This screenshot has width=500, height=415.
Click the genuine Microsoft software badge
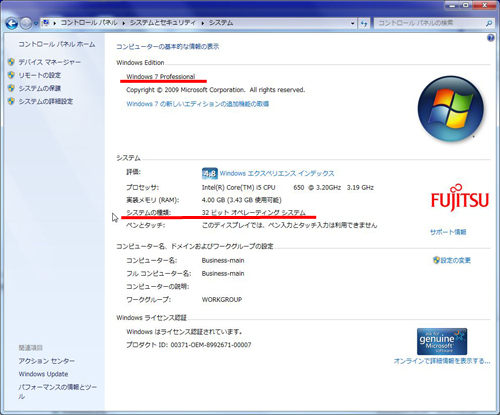(x=442, y=341)
